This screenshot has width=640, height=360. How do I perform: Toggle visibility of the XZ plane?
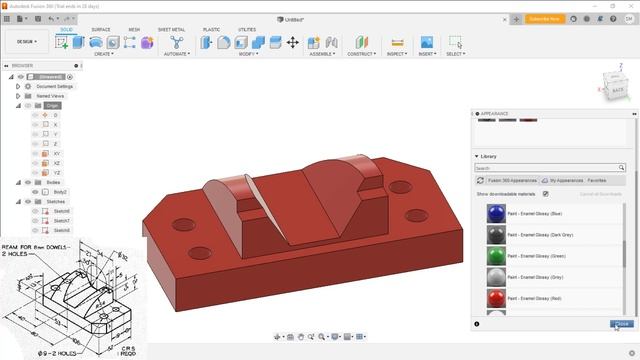pos(35,163)
